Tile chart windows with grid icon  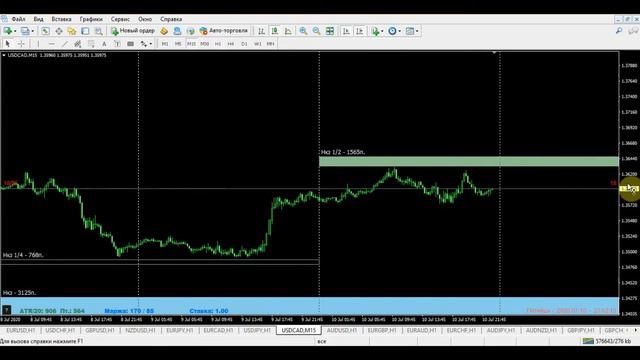pos(330,31)
